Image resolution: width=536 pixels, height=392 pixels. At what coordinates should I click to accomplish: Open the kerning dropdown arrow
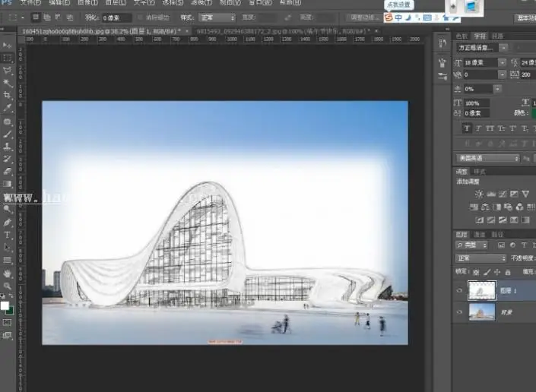click(x=502, y=74)
